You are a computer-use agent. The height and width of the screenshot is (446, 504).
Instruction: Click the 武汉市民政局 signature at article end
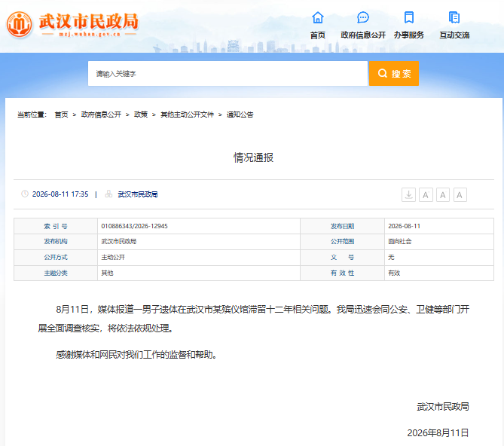pyautogui.click(x=443, y=407)
